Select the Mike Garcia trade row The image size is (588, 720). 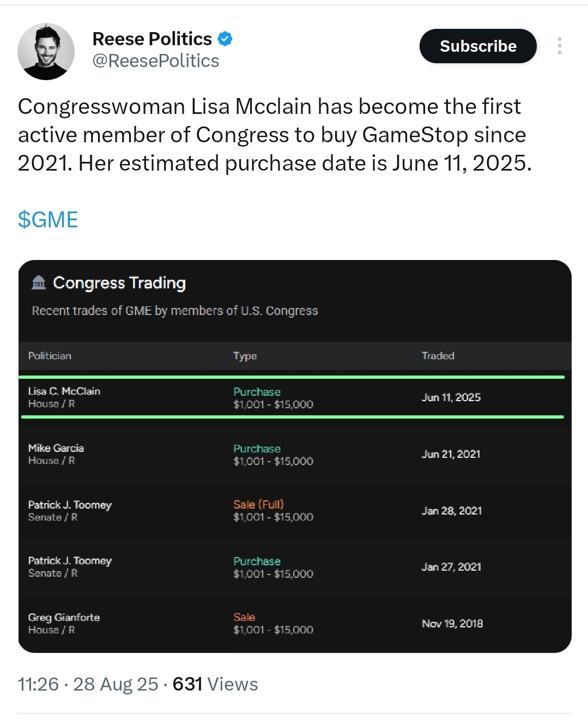(x=292, y=454)
